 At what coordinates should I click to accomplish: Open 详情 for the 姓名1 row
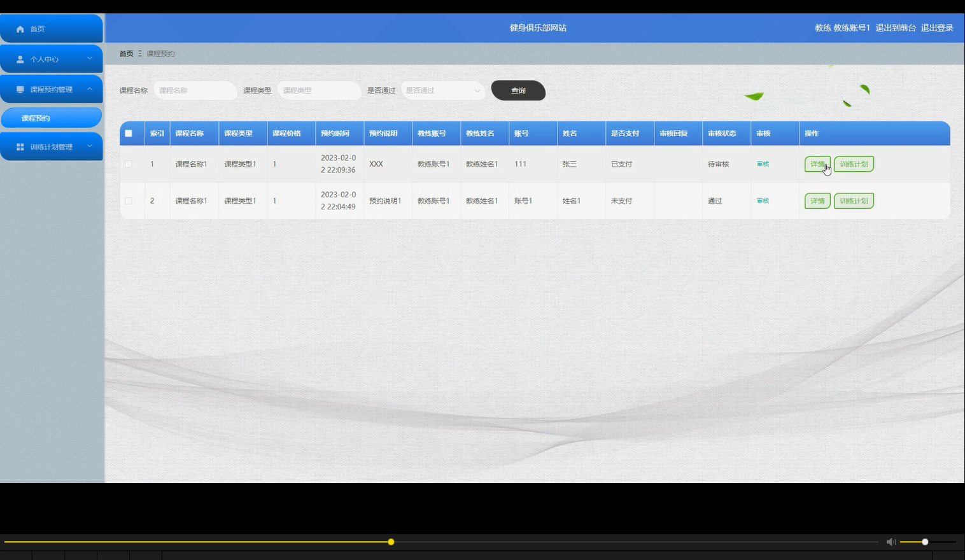[817, 201]
